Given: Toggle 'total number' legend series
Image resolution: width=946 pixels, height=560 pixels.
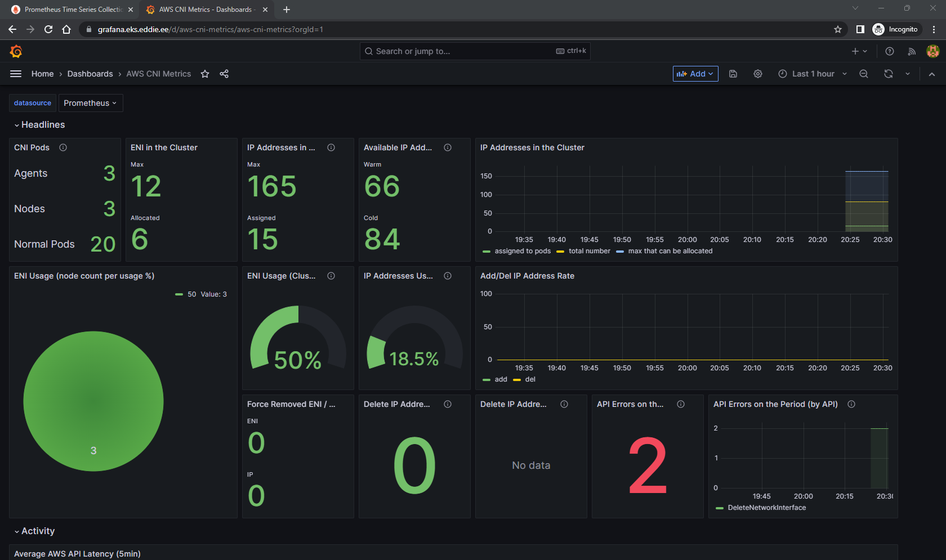Looking at the screenshot, I should click(x=589, y=251).
